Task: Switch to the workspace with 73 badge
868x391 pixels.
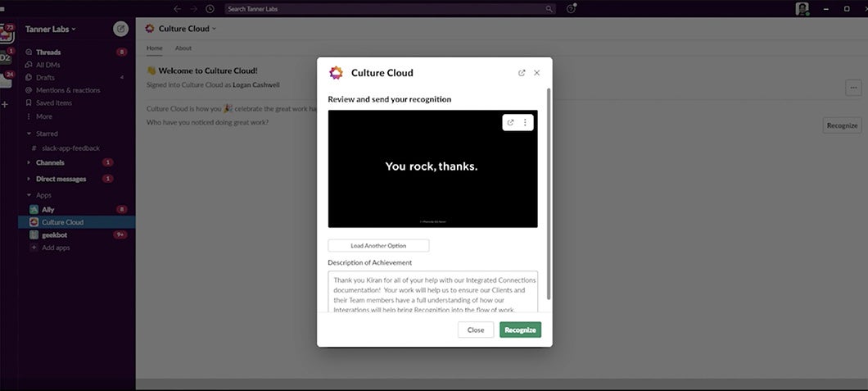Action: click(x=6, y=34)
